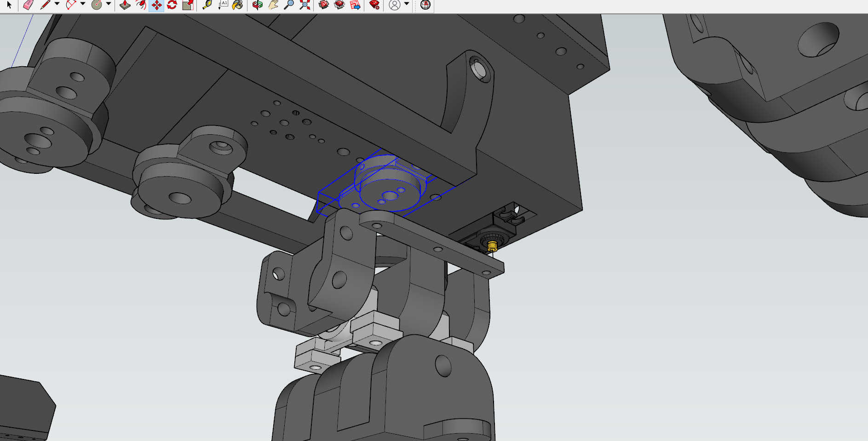This screenshot has height=441, width=868.
Task: Click the yellow gear on the servo
Action: pyautogui.click(x=491, y=246)
